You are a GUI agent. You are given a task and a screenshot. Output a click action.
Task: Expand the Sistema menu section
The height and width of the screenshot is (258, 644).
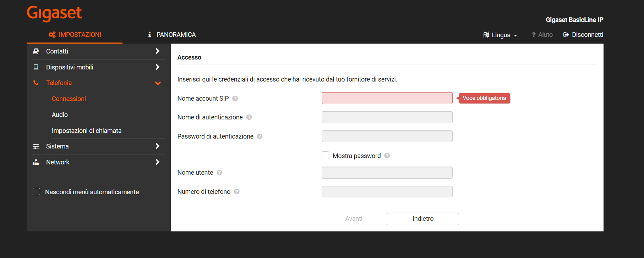click(157, 146)
